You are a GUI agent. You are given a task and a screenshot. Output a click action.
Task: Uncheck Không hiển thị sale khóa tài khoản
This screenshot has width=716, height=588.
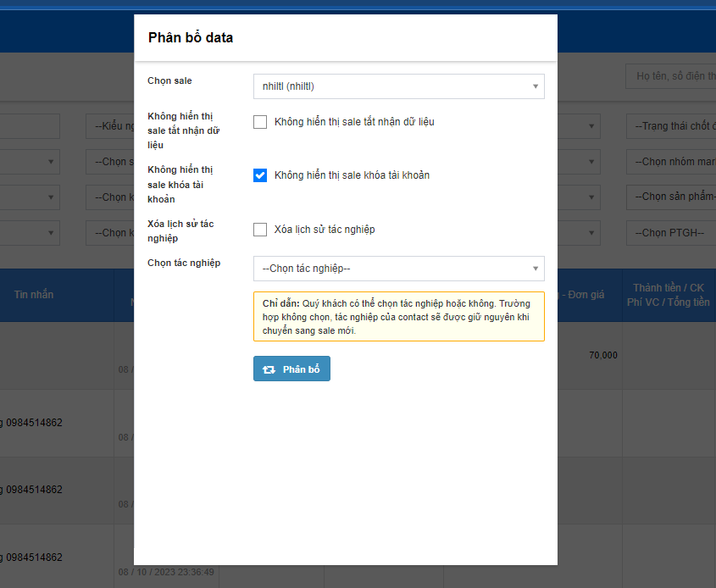[260, 175]
